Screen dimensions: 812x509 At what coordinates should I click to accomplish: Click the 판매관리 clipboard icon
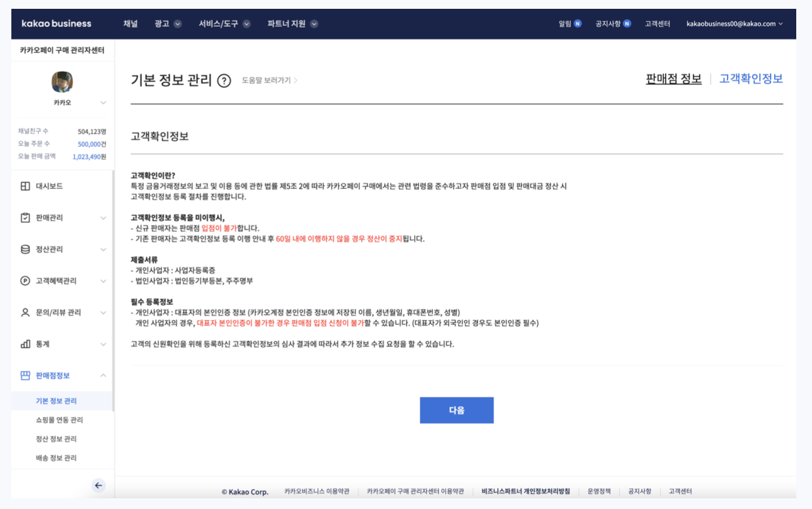(25, 218)
